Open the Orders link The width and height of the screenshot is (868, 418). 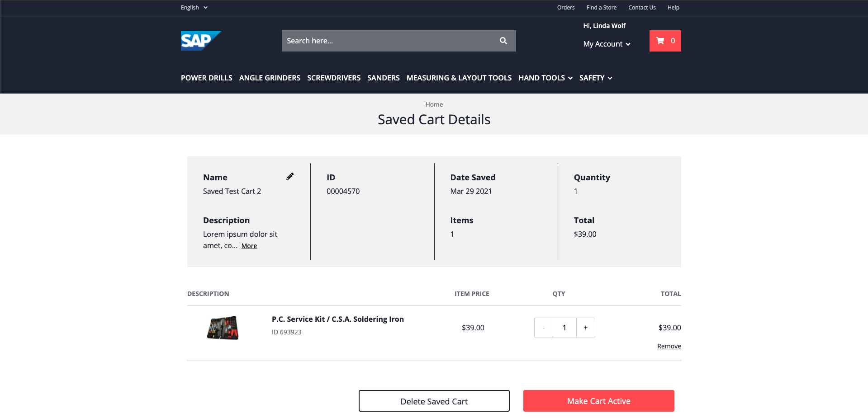(565, 8)
